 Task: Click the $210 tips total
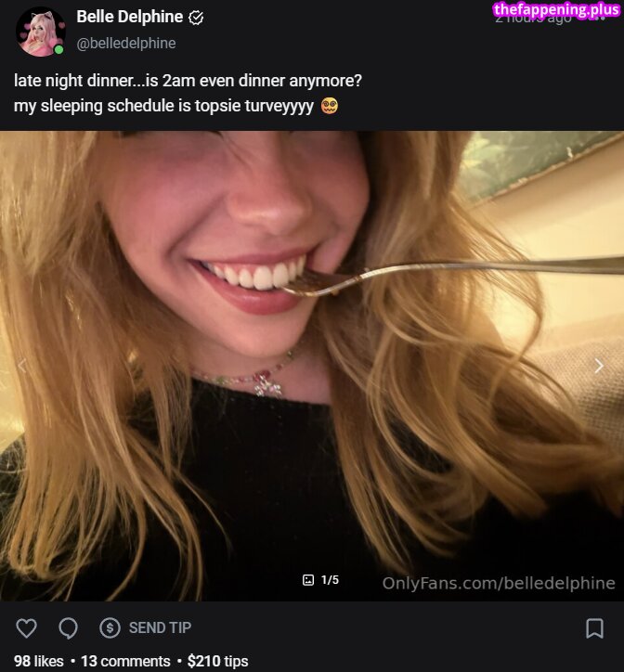click(x=217, y=661)
